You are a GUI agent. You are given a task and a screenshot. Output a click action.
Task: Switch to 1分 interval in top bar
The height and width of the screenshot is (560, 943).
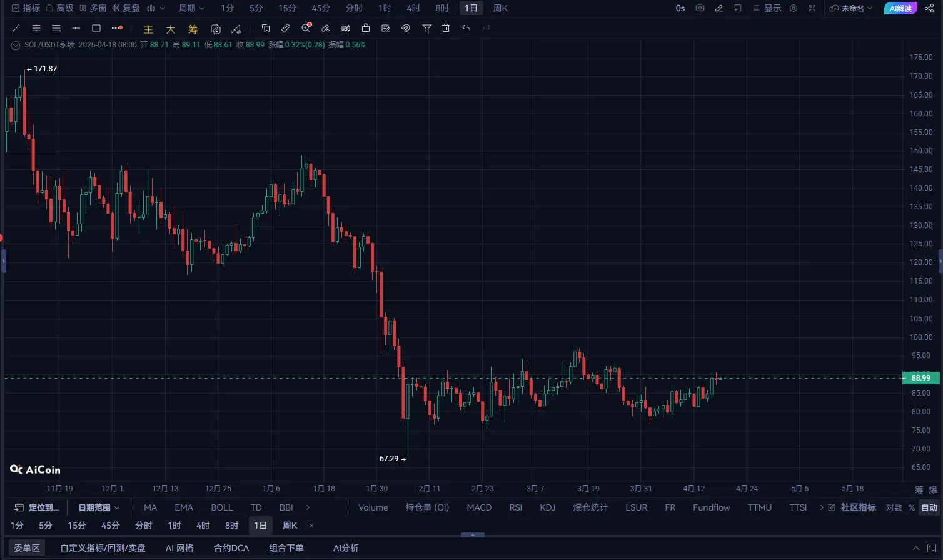tap(228, 8)
